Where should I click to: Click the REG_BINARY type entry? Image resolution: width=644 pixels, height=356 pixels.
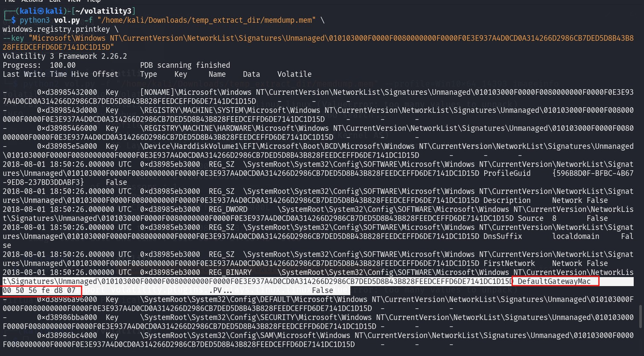tap(230, 272)
